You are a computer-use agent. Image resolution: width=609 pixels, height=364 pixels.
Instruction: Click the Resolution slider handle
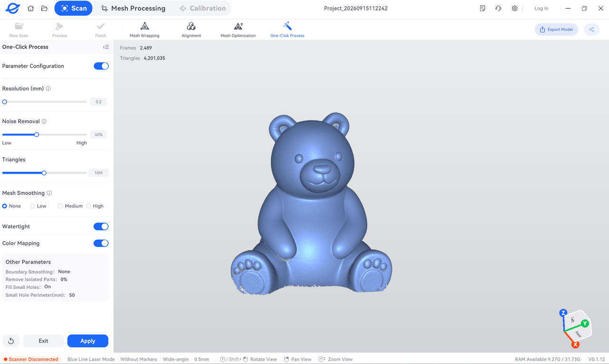[5, 102]
